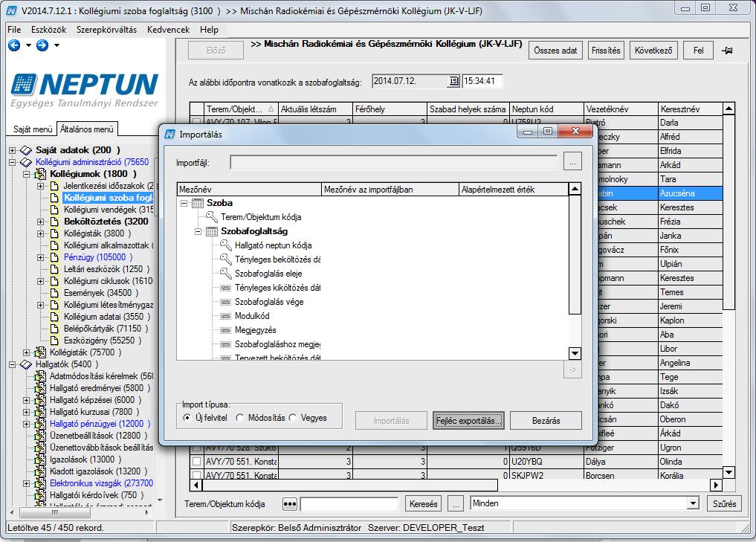Click key icon beside Szobafoglalás eleje
This screenshot has width=756, height=542.
226,274
